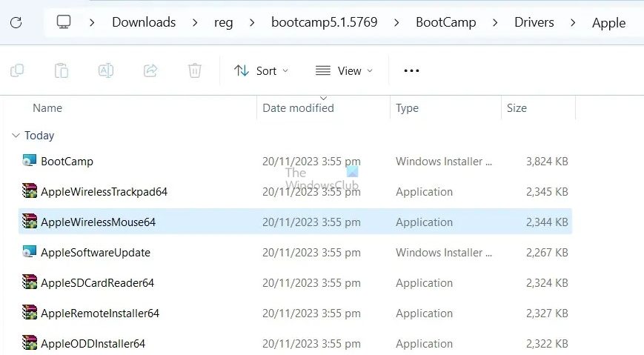This screenshot has height=355, width=644.
Task: Go to bootcamp5.1.5769 breadcrumb folder
Action: 324,22
